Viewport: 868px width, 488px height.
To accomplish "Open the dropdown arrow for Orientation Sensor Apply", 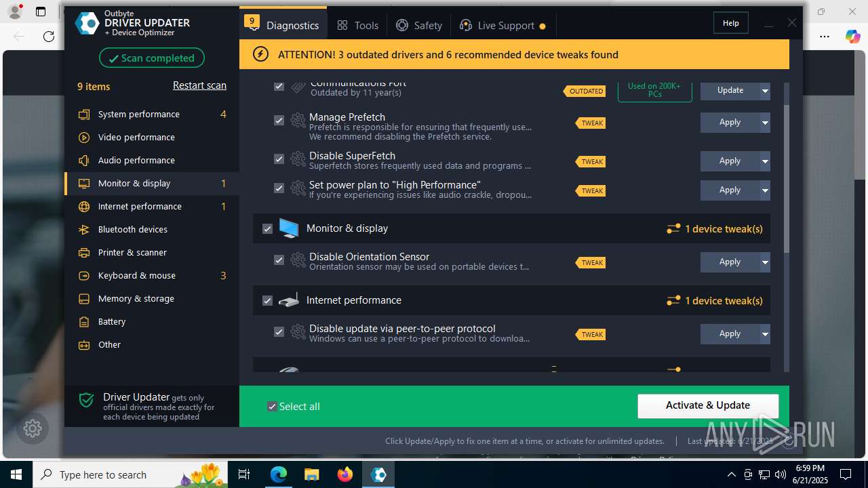I will point(765,262).
